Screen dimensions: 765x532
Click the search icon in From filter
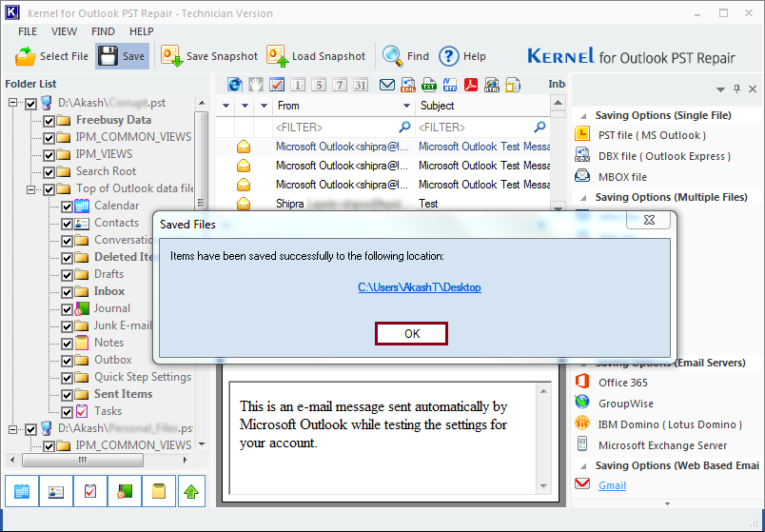(x=404, y=127)
